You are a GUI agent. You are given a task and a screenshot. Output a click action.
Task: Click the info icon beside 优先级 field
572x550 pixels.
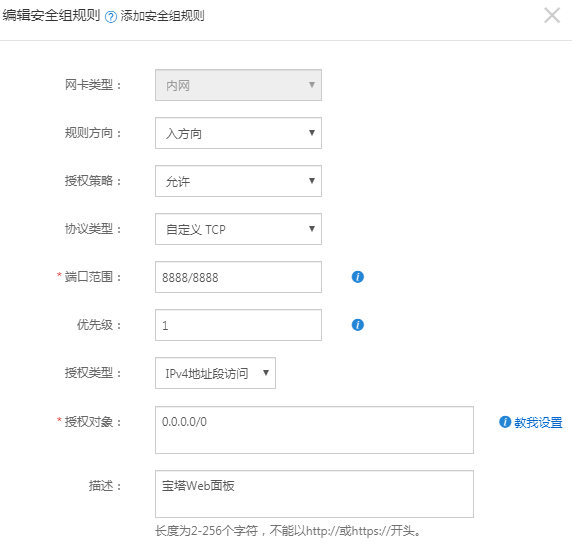coord(358,325)
